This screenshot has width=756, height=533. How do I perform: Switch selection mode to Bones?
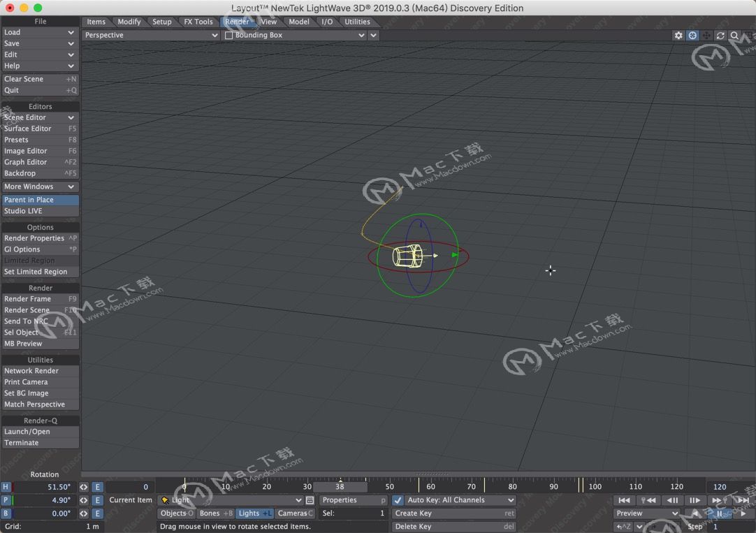[215, 513]
